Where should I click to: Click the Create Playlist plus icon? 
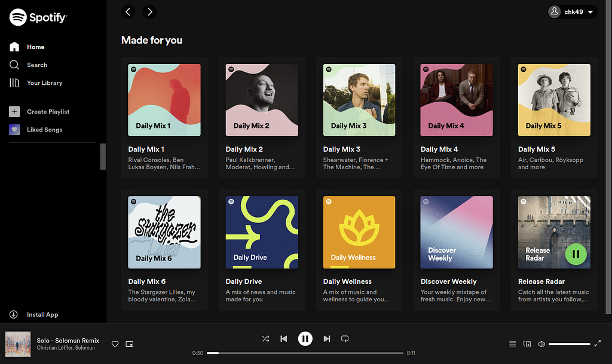point(14,112)
